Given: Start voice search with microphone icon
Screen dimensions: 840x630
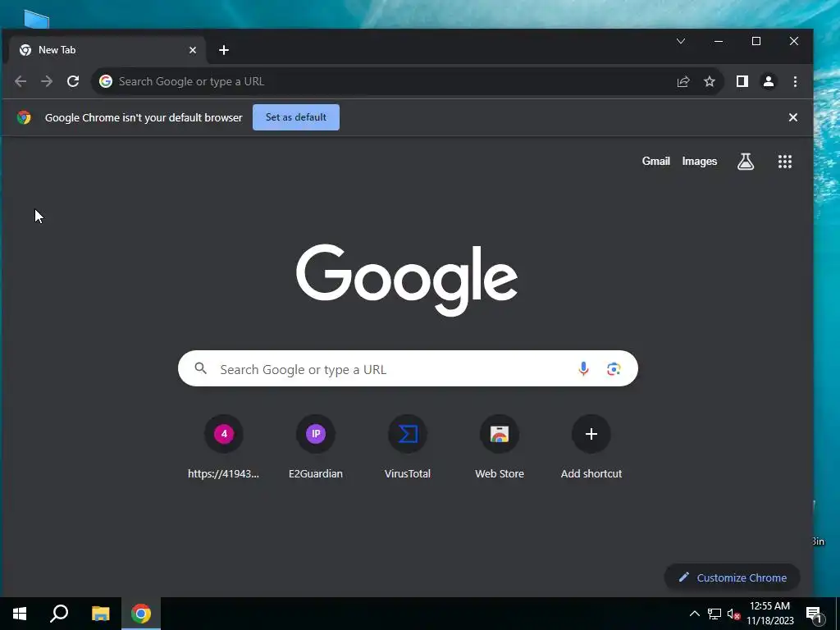Looking at the screenshot, I should click(583, 368).
